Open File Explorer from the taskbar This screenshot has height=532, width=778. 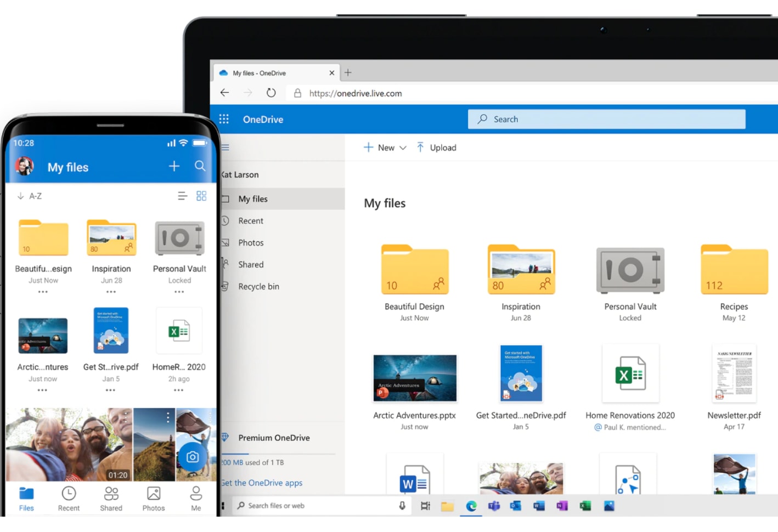pyautogui.click(x=448, y=506)
